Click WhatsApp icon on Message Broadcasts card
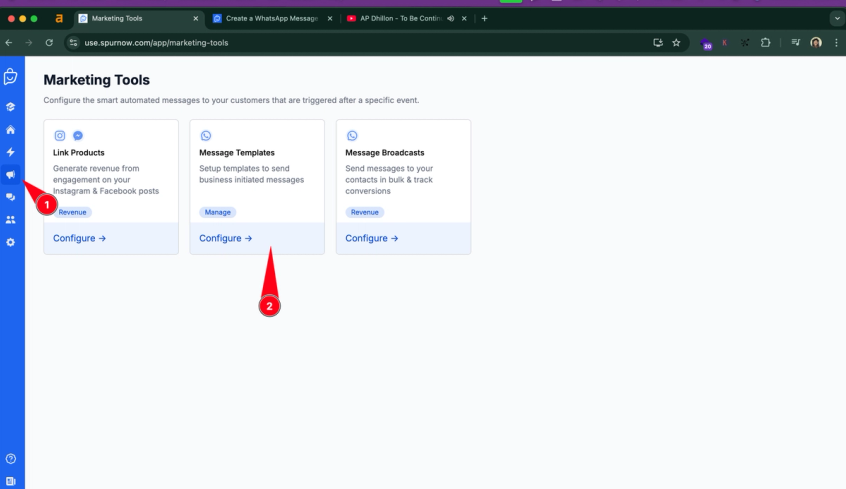The width and height of the screenshot is (846, 489). (352, 135)
